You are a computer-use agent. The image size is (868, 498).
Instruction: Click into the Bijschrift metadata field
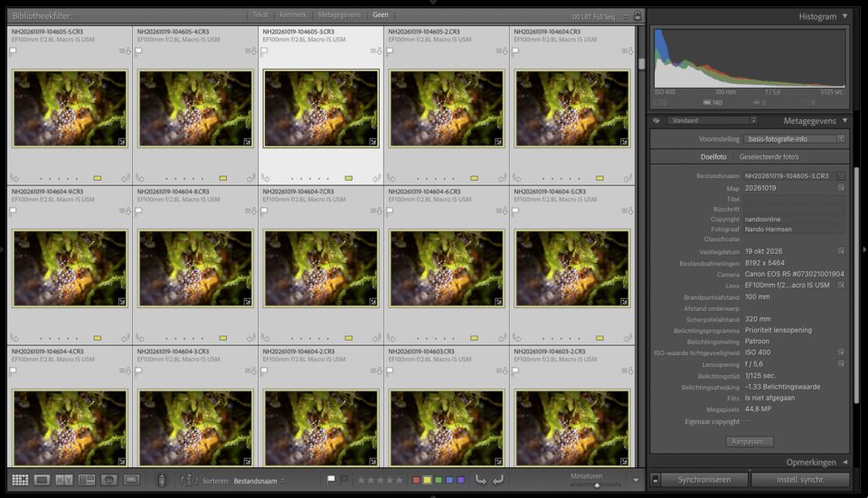[795, 209]
